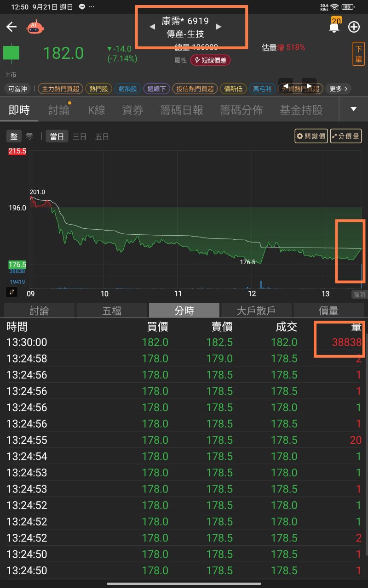
Task: Tap the 短線價差 attribute tag
Action: (x=210, y=60)
